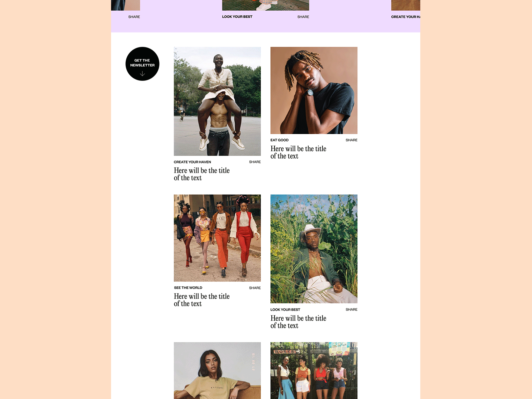Select the Eat Good category label
The height and width of the screenshot is (399, 532).
pyautogui.click(x=280, y=140)
